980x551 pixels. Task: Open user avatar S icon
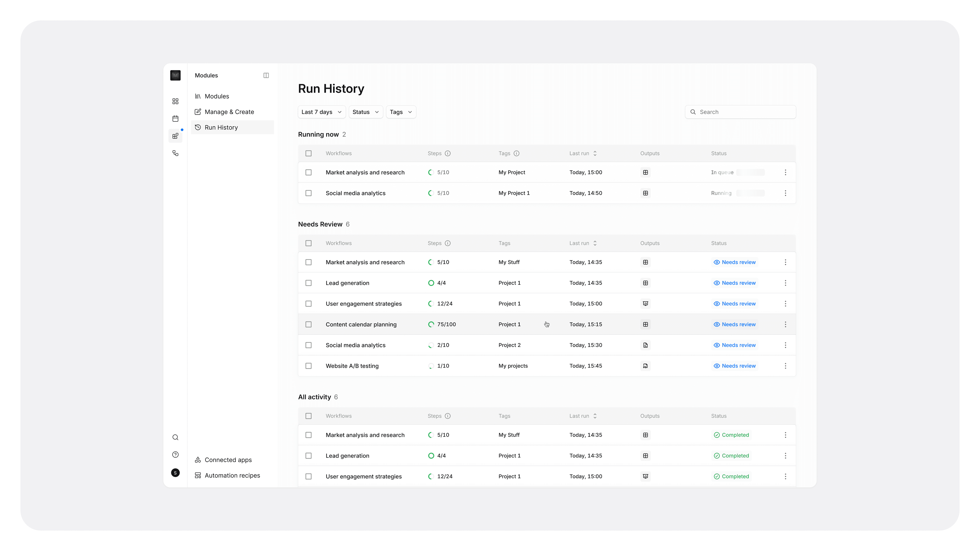tap(175, 473)
